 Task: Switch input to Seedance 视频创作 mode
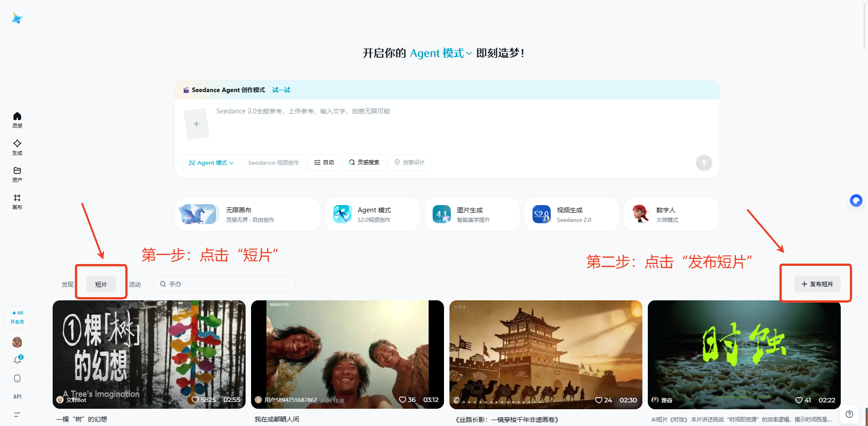pyautogui.click(x=273, y=162)
